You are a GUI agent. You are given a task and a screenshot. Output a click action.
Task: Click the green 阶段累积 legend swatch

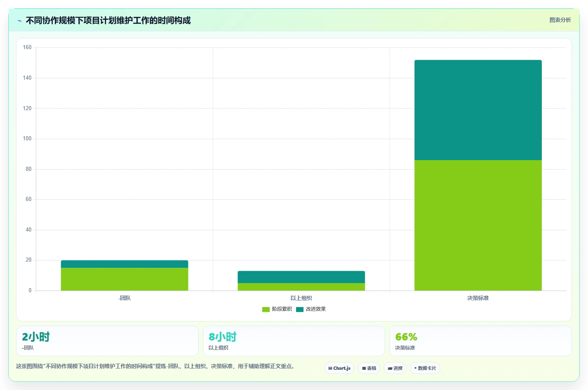266,309
